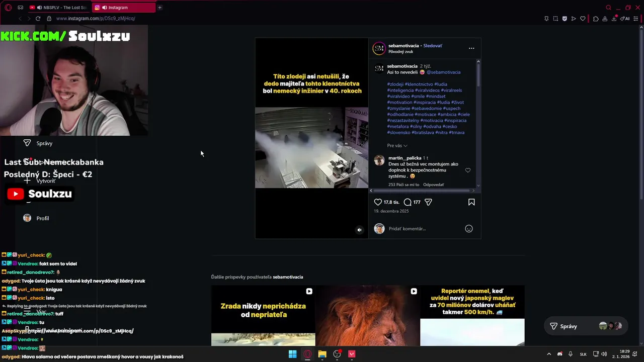Go back in browser history
Image resolution: width=644 pixels, height=362 pixels.
(20, 19)
